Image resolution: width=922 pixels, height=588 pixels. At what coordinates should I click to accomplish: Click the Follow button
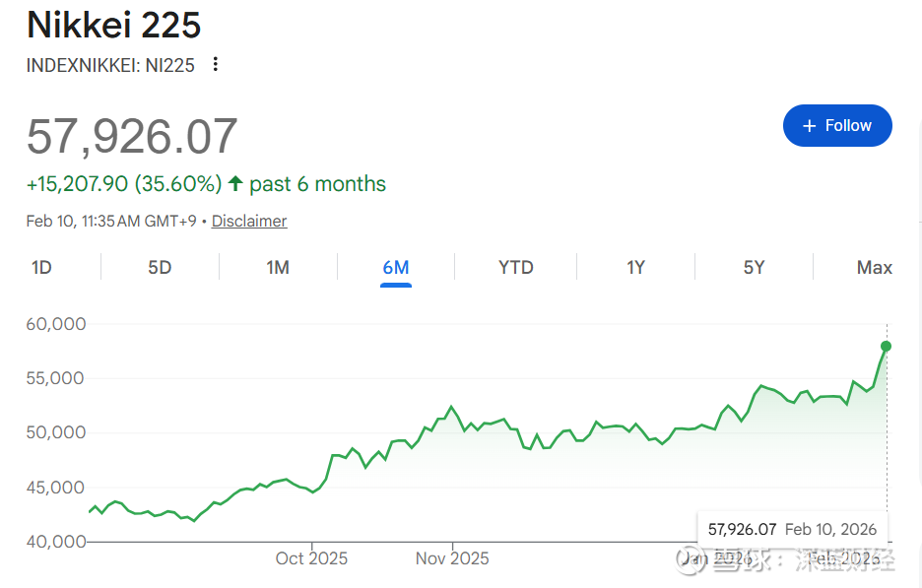click(837, 126)
